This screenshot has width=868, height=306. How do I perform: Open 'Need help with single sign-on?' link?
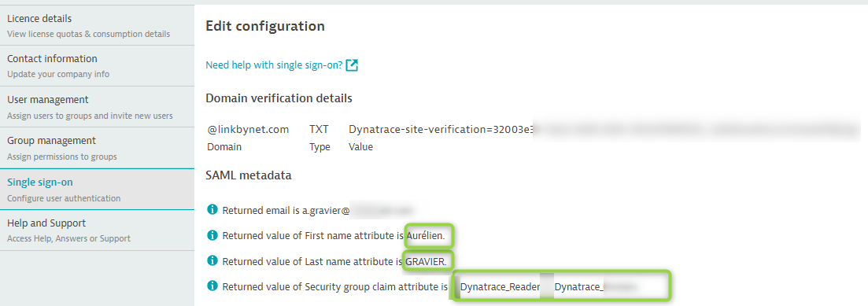point(274,65)
